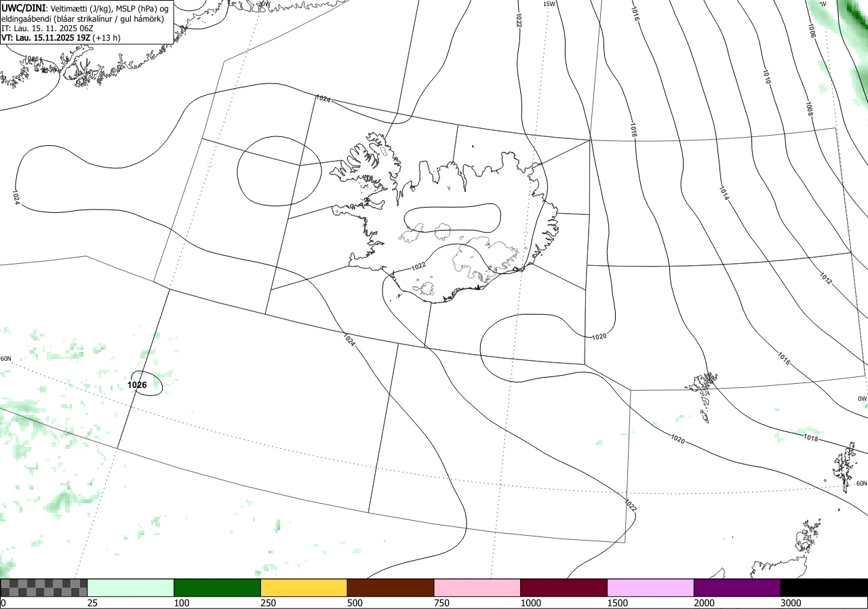The height and width of the screenshot is (609, 868).
Task: Click the legend tick value "25"
Action: [x=93, y=603]
